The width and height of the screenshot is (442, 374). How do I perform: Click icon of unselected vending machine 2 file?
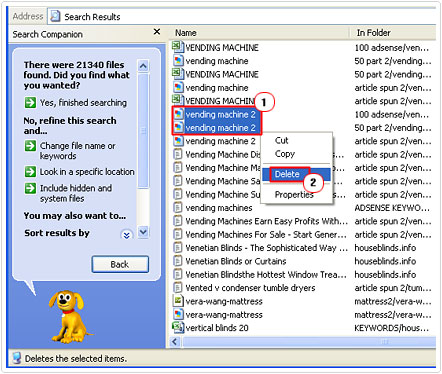click(x=178, y=141)
